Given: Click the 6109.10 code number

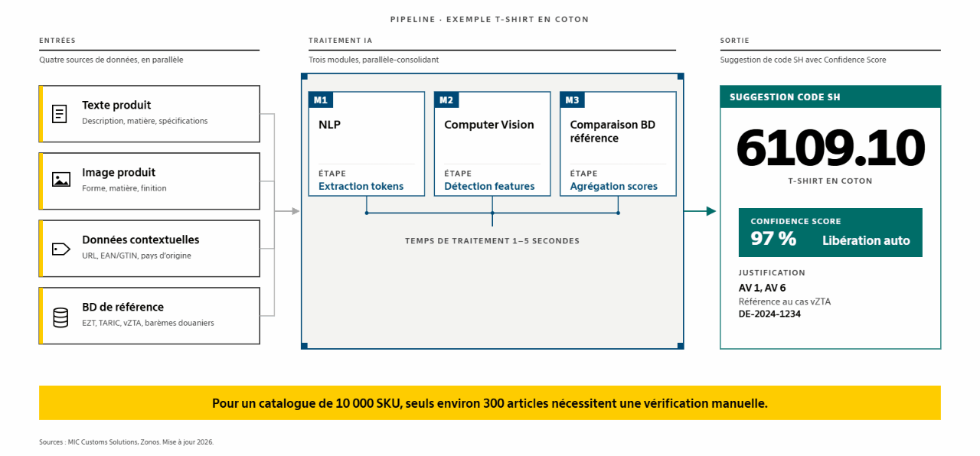Looking at the screenshot, I should click(x=830, y=148).
